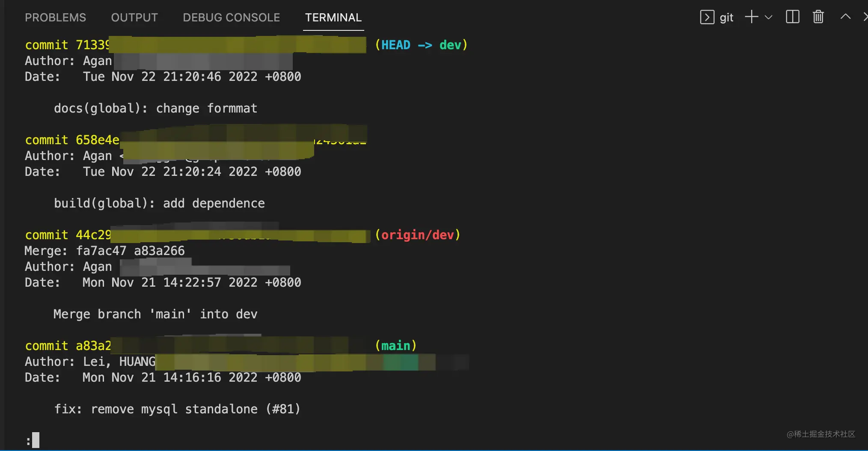Image resolution: width=868 pixels, height=451 pixels.
Task: Open the OUTPUT tab
Action: [134, 18]
